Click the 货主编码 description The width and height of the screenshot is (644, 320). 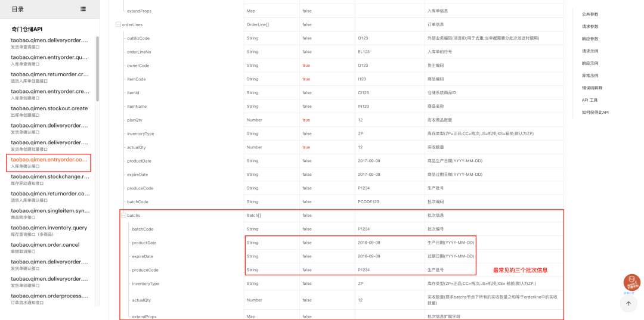pyautogui.click(x=435, y=66)
